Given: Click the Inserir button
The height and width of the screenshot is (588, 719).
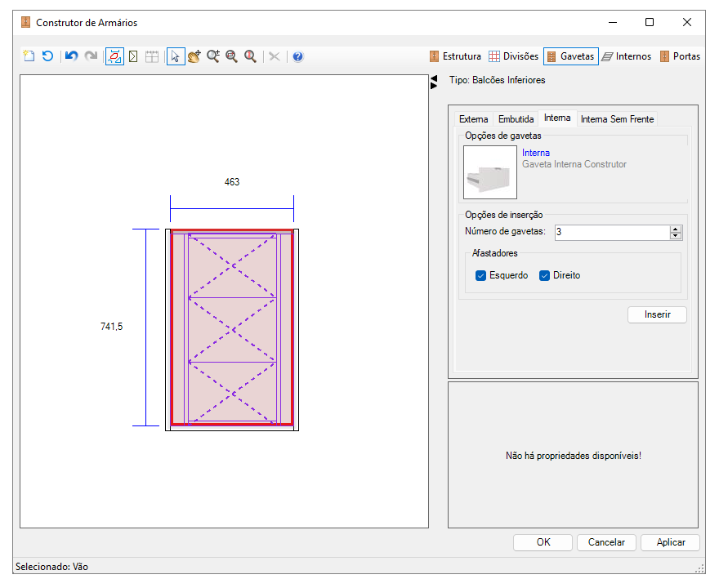Looking at the screenshot, I should click(x=657, y=315).
